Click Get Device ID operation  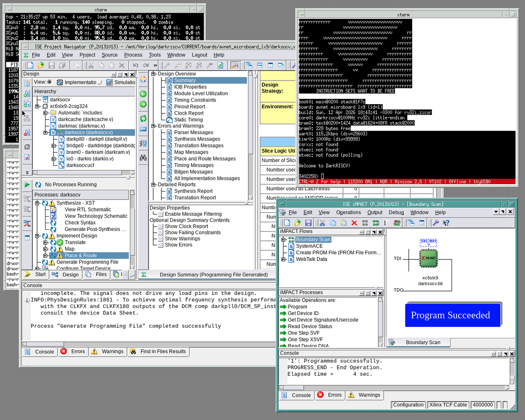pos(303,313)
